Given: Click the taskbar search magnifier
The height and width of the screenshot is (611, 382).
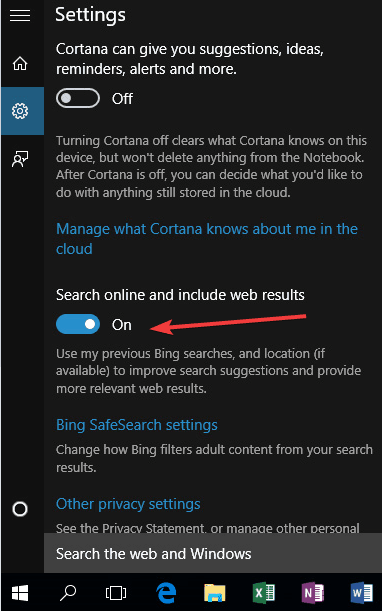Looking at the screenshot, I should pyautogui.click(x=68, y=593).
